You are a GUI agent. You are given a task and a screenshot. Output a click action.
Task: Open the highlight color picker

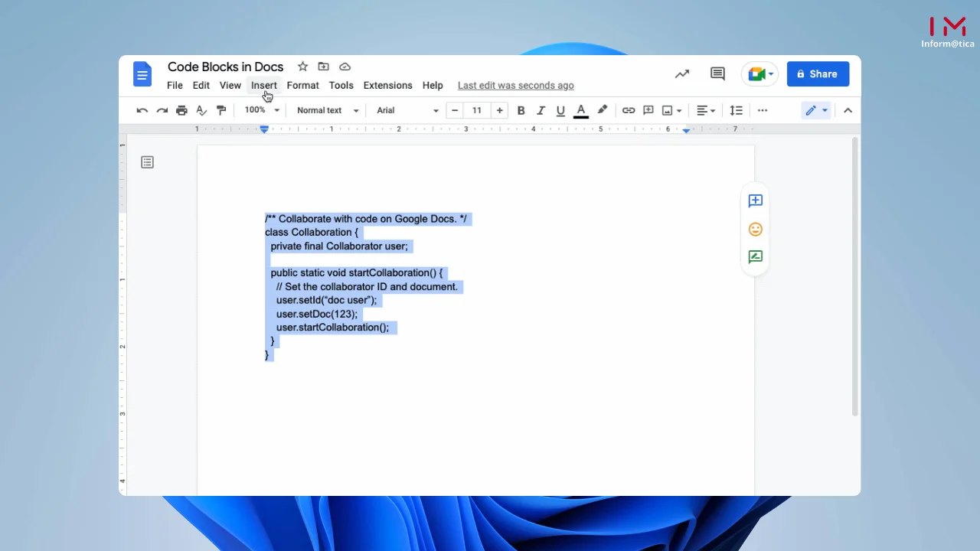[x=602, y=110]
